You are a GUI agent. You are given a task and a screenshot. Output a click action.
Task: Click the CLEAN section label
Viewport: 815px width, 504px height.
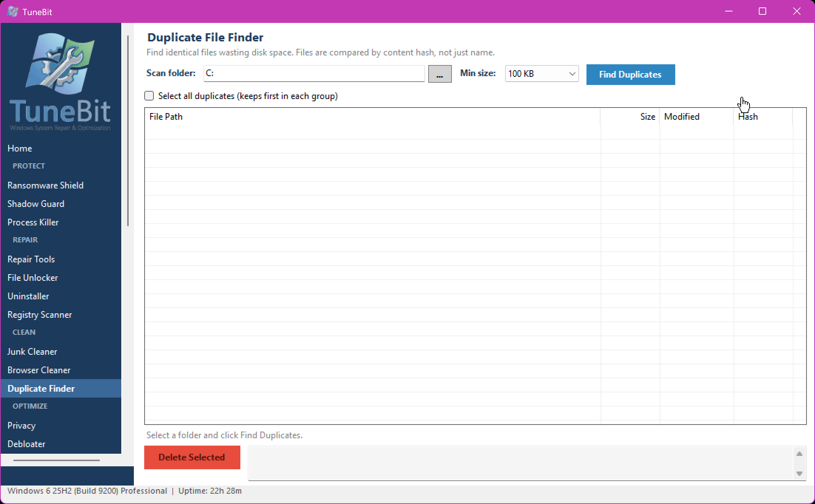pyautogui.click(x=24, y=332)
